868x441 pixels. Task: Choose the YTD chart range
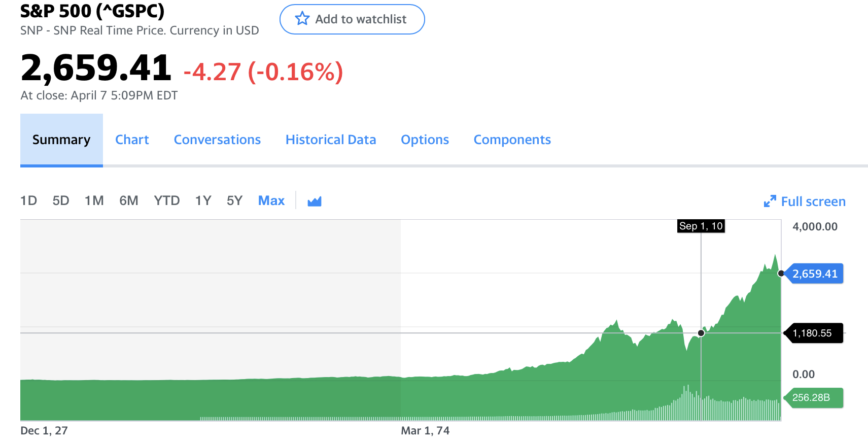(x=167, y=201)
